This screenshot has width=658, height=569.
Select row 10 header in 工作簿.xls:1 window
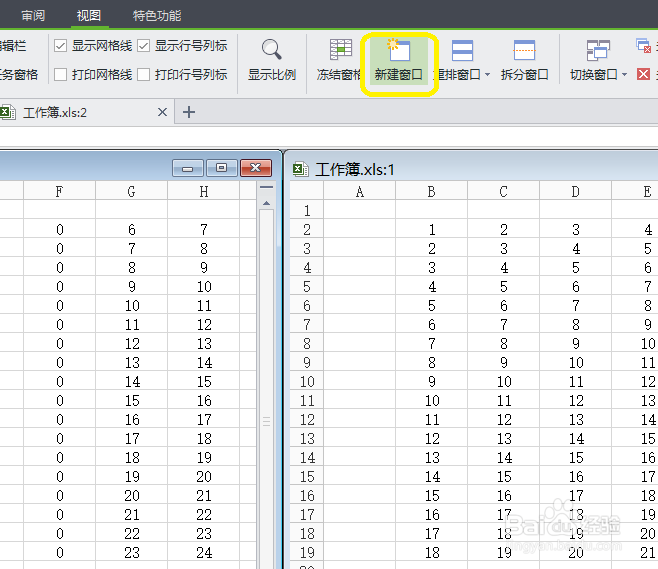pos(307,381)
